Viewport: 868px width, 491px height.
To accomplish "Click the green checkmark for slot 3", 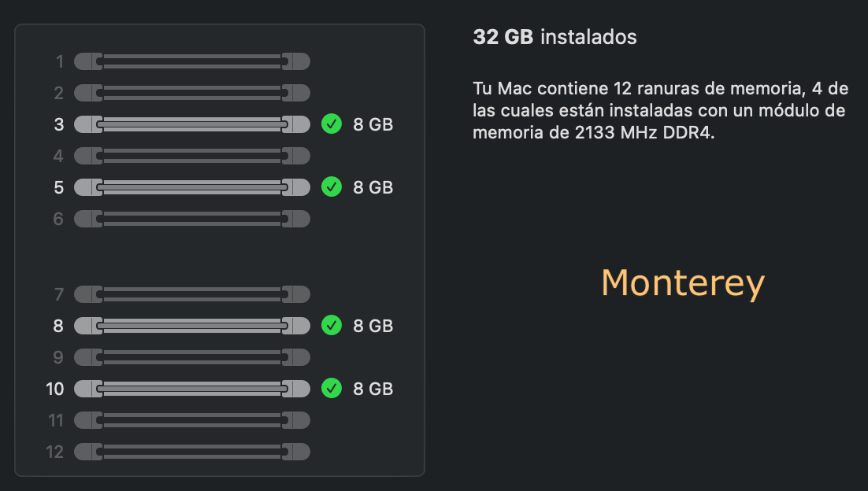I will (x=332, y=124).
